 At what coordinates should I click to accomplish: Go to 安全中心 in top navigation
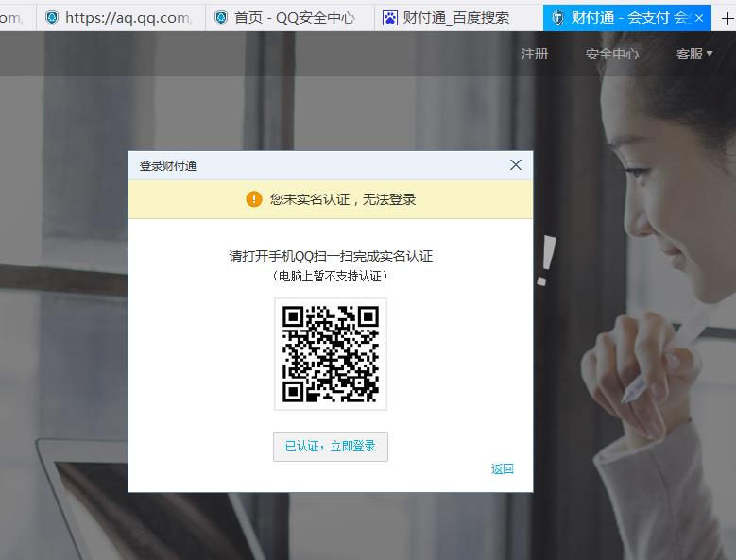pyautogui.click(x=612, y=54)
